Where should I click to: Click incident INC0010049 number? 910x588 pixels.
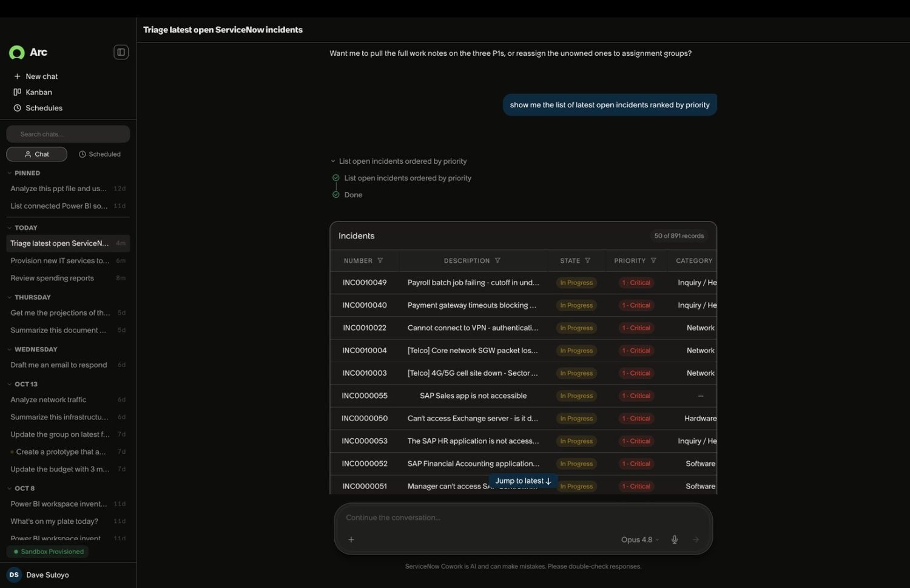[x=365, y=283]
